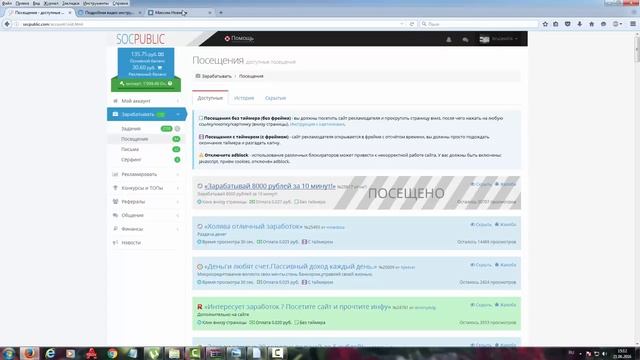This screenshot has height=360, width=640.
Task: Open the Инструменты menu
Action: [96, 3]
